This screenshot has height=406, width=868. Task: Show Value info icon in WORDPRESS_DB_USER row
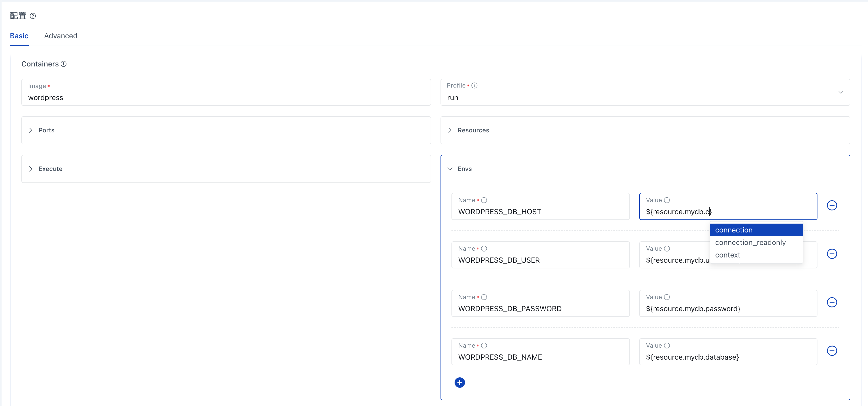click(x=666, y=249)
